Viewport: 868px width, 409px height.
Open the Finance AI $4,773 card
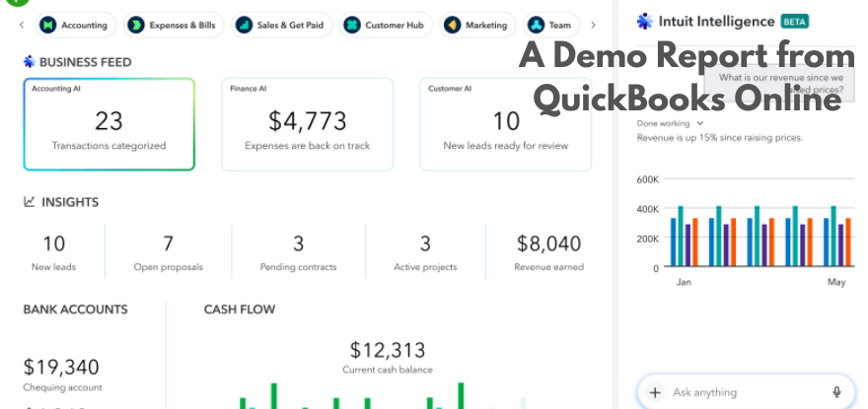[x=307, y=124]
